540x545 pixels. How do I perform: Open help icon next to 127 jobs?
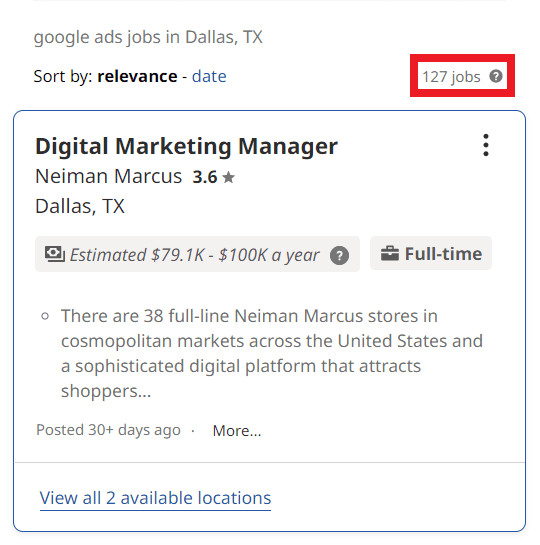496,76
